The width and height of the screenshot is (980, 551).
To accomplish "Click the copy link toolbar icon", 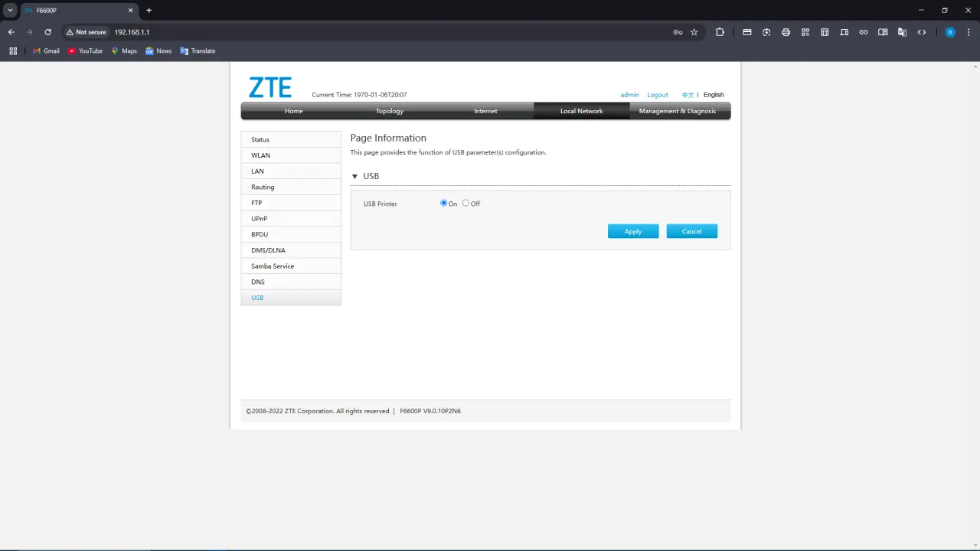I will (864, 32).
